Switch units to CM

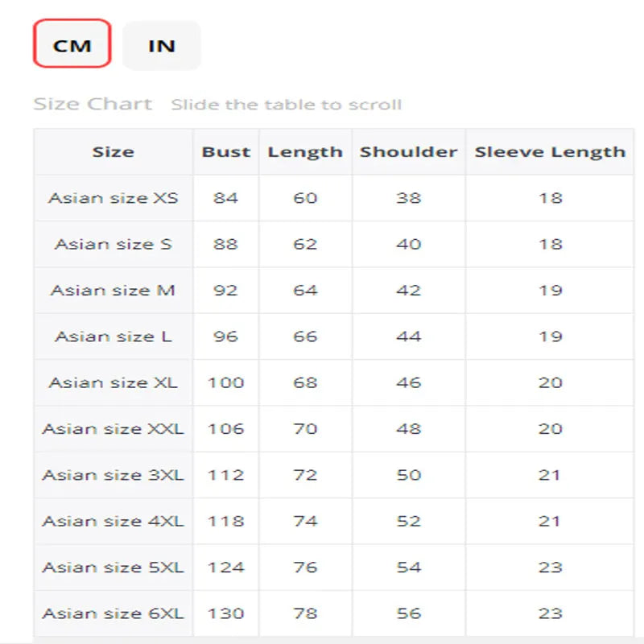pos(72,45)
